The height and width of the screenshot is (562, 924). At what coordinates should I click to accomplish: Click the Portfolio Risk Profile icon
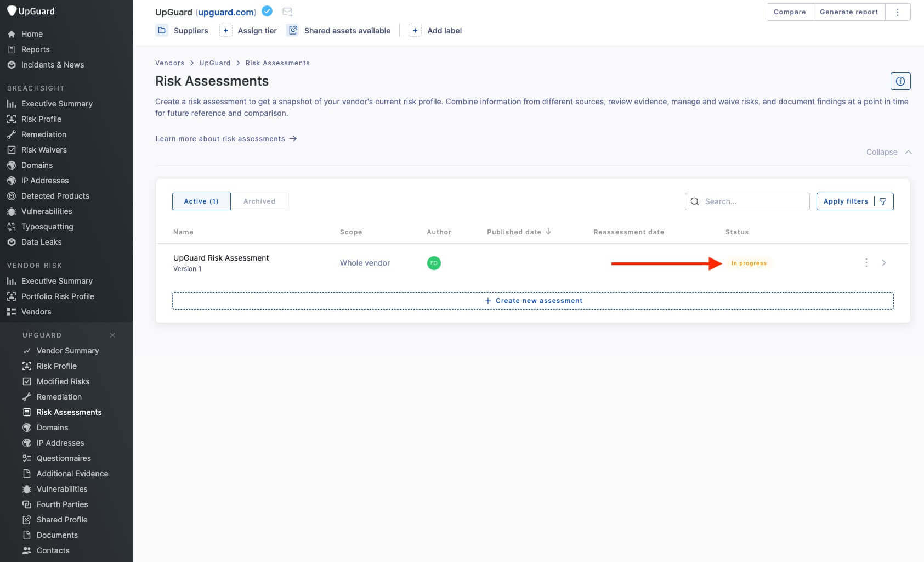[x=11, y=296]
